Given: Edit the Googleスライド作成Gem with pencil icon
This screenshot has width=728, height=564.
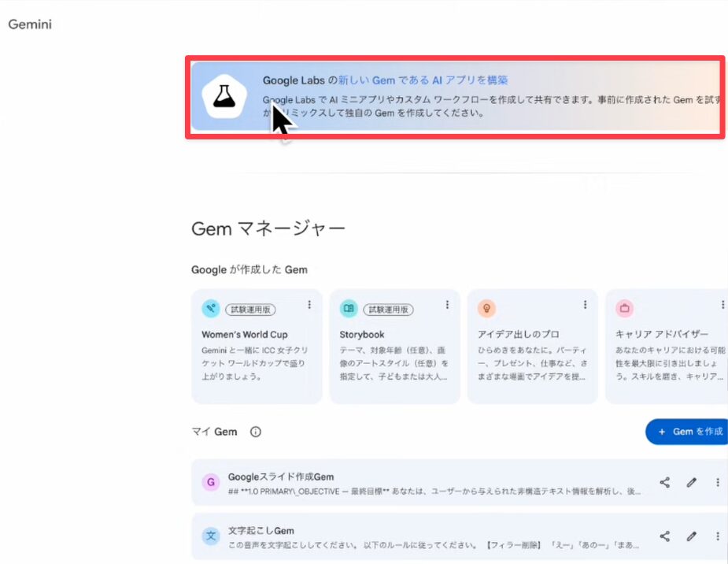Looking at the screenshot, I should [x=692, y=483].
